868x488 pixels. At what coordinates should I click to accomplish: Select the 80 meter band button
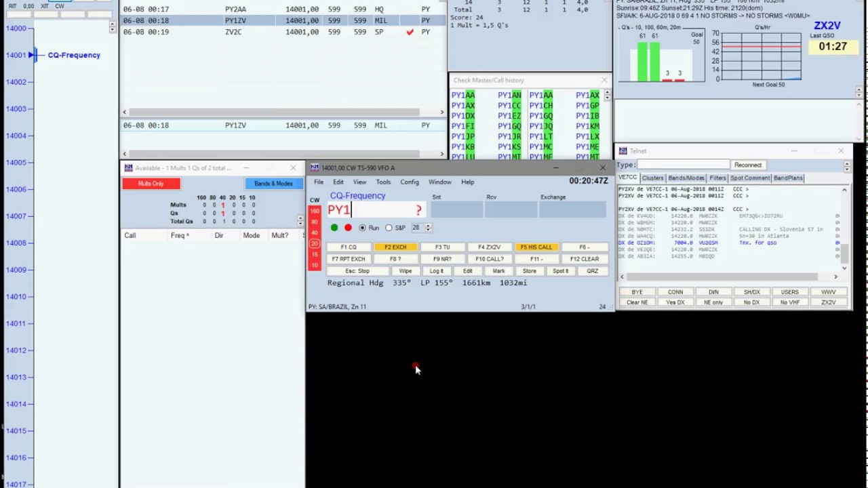point(315,222)
